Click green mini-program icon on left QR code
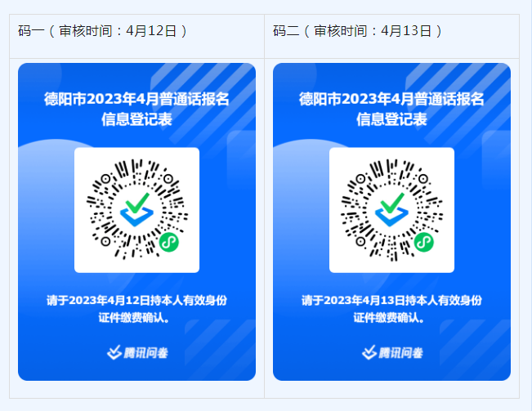 click(x=168, y=242)
